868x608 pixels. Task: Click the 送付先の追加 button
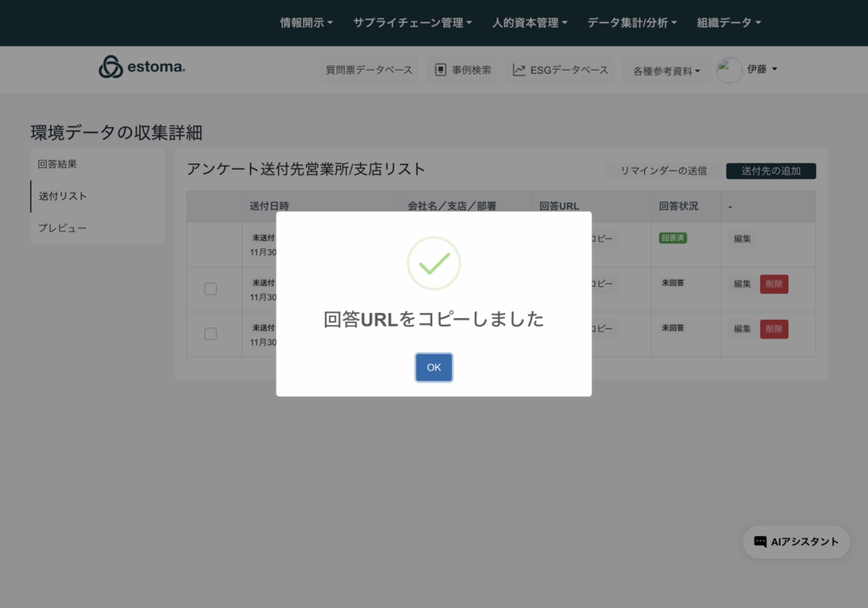(771, 171)
